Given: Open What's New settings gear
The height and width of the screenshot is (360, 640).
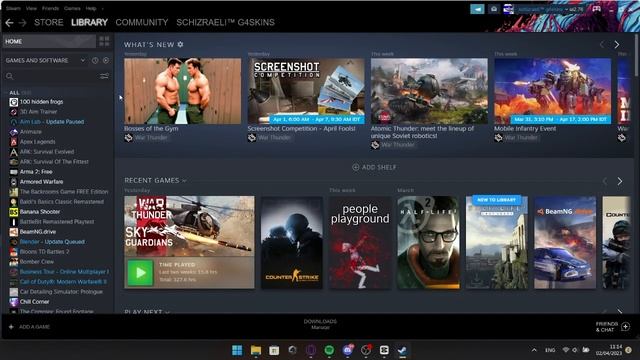Looking at the screenshot, I should pos(180,44).
